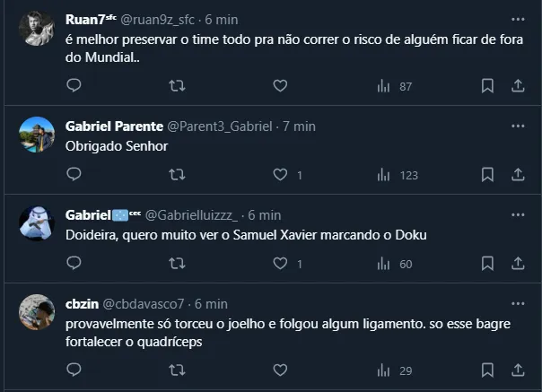Retweet Gabriel's tweet about Doku
The width and height of the screenshot is (542, 392).
point(178,264)
